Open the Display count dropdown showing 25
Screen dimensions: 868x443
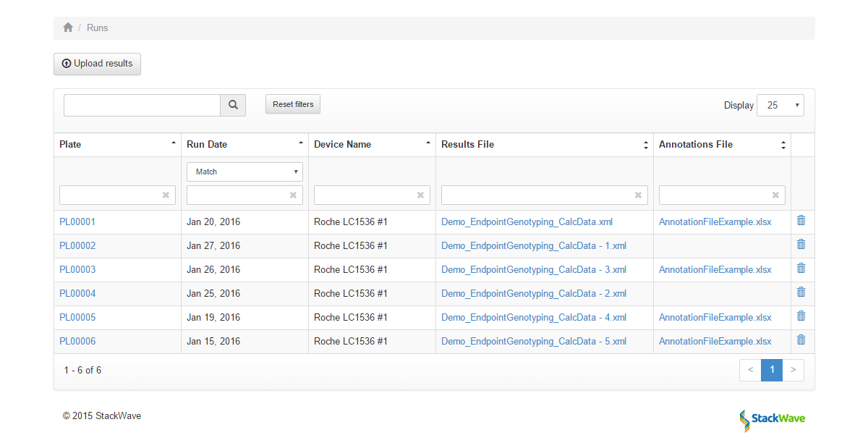[780, 105]
